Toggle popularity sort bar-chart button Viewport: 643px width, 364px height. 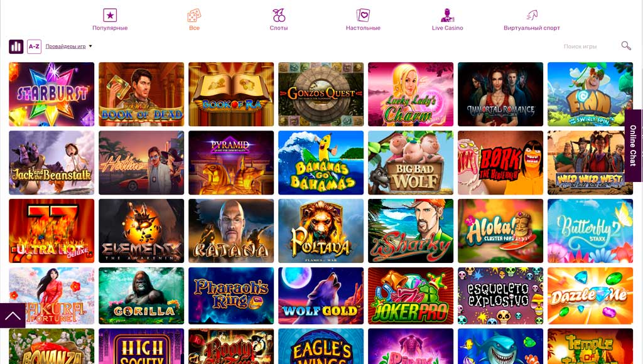point(16,46)
